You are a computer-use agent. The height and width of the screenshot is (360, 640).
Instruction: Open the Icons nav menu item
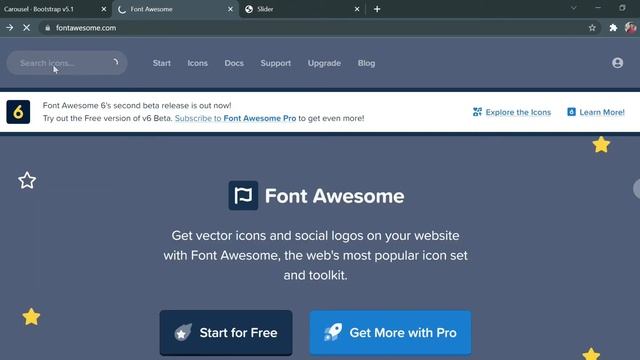[x=198, y=63]
